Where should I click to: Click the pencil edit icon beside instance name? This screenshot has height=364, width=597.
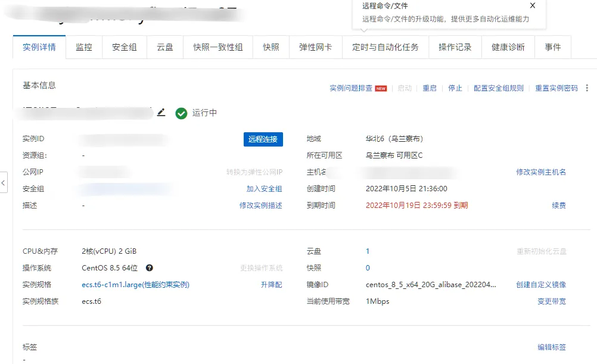tap(161, 113)
